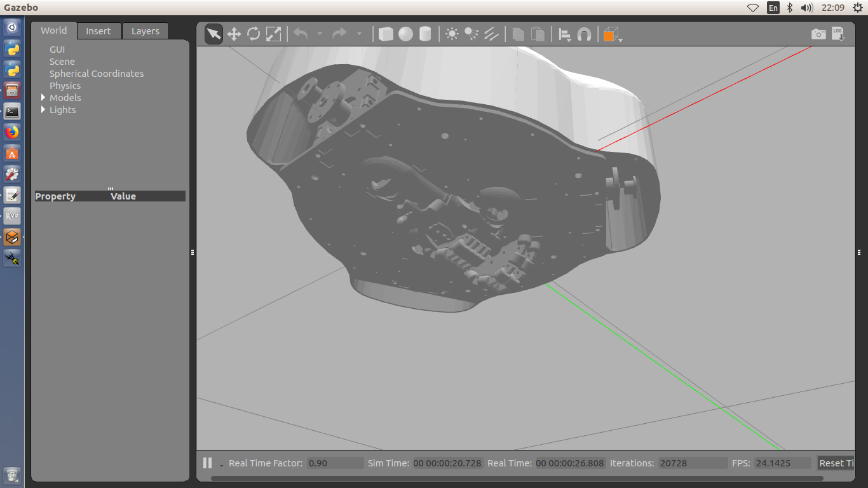This screenshot has height=488, width=868.
Task: Pause the simulation
Action: [x=207, y=463]
